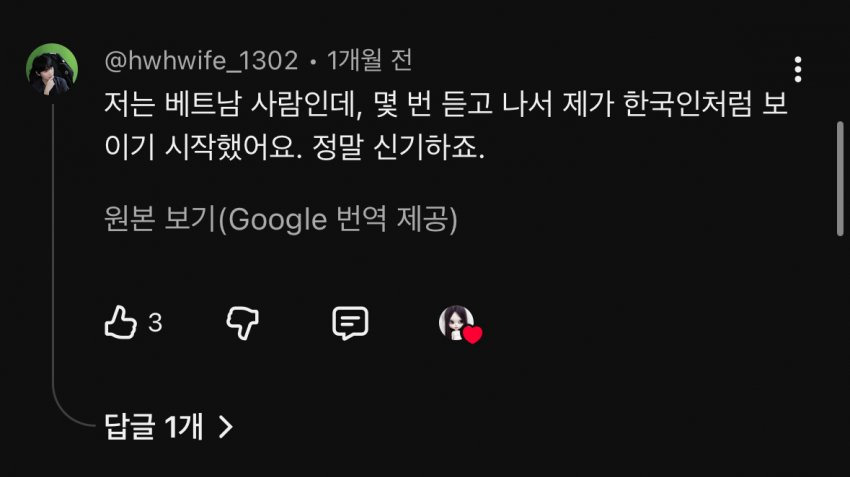This screenshot has width=850, height=477.
Task: Click the like count number 3
Action: [x=155, y=323]
